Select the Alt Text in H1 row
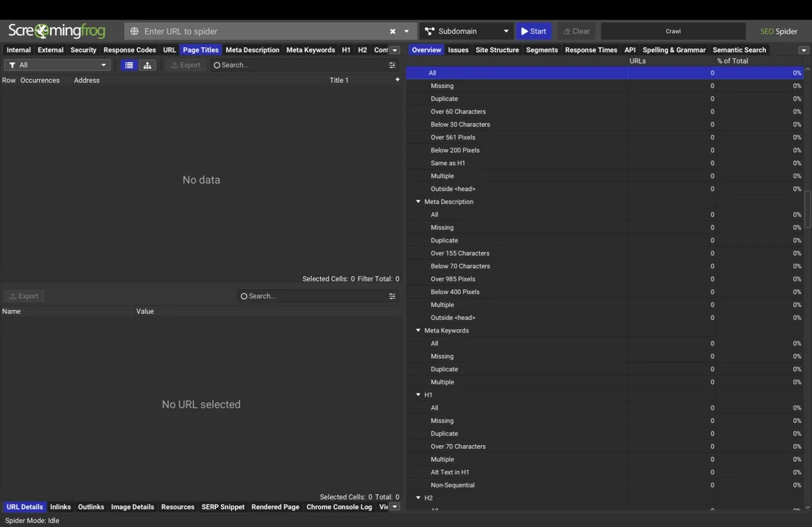This screenshot has height=527, width=812. [x=604, y=473]
